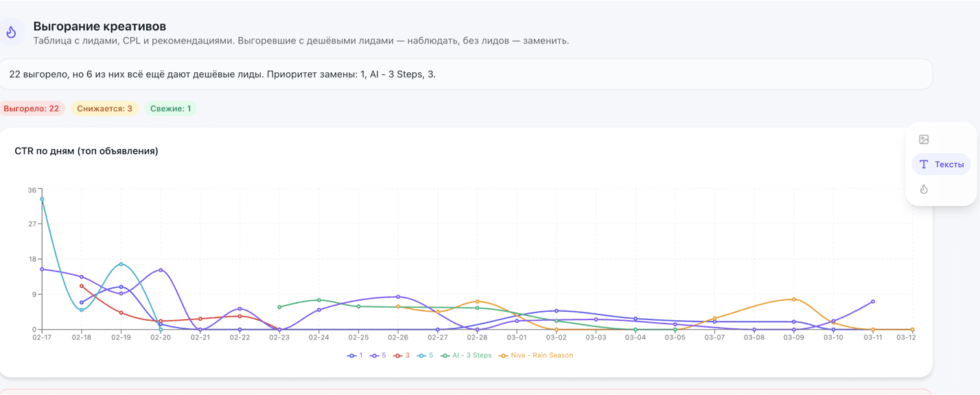980x395 pixels.
Task: Click the last purple point at 03-11
Action: click(873, 302)
